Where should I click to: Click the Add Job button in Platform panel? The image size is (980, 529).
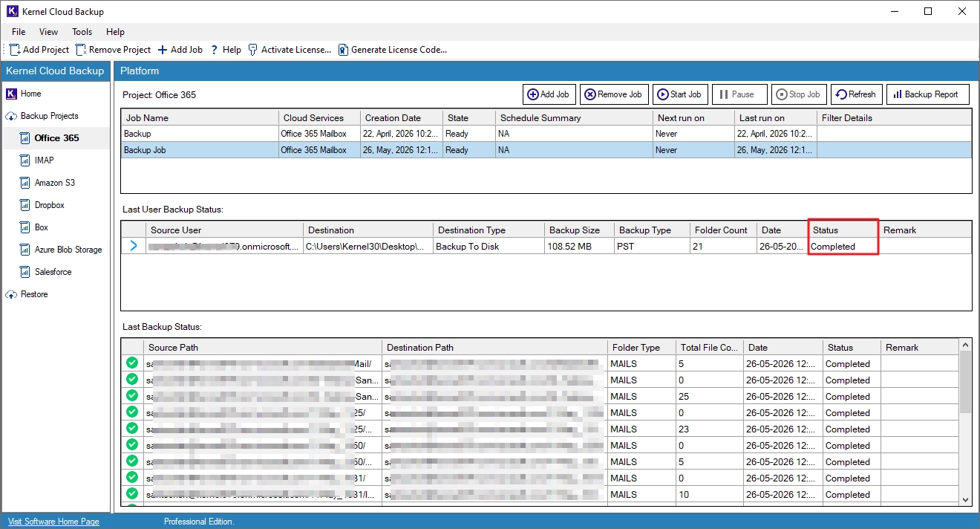(x=549, y=94)
